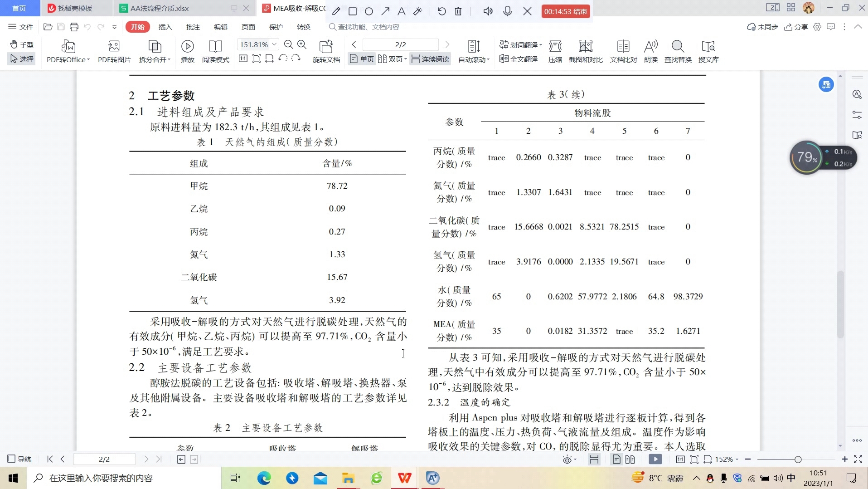Open 拆分合并 dropdown

tap(155, 51)
